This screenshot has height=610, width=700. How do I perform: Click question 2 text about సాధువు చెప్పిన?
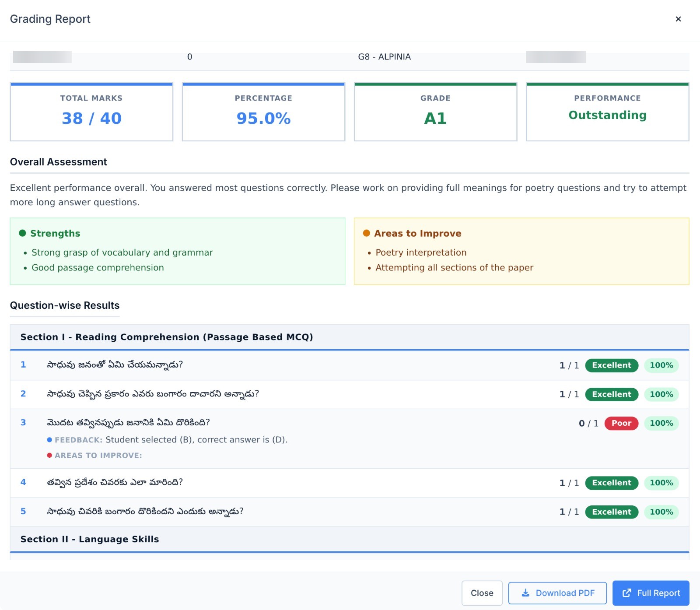[x=153, y=394]
